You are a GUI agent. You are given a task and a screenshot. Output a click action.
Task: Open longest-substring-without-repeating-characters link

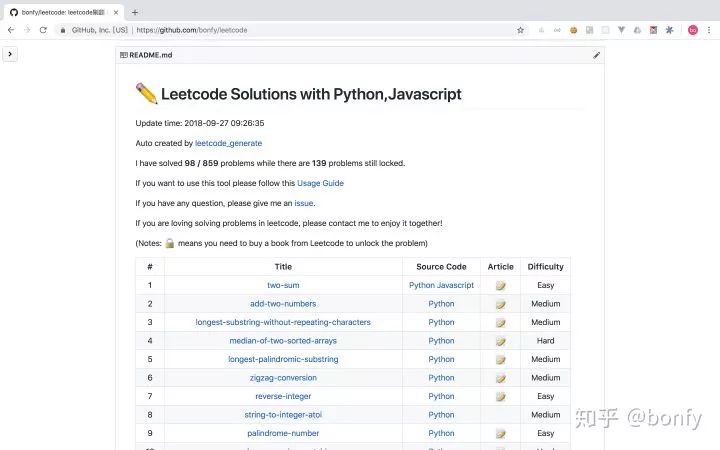283,322
